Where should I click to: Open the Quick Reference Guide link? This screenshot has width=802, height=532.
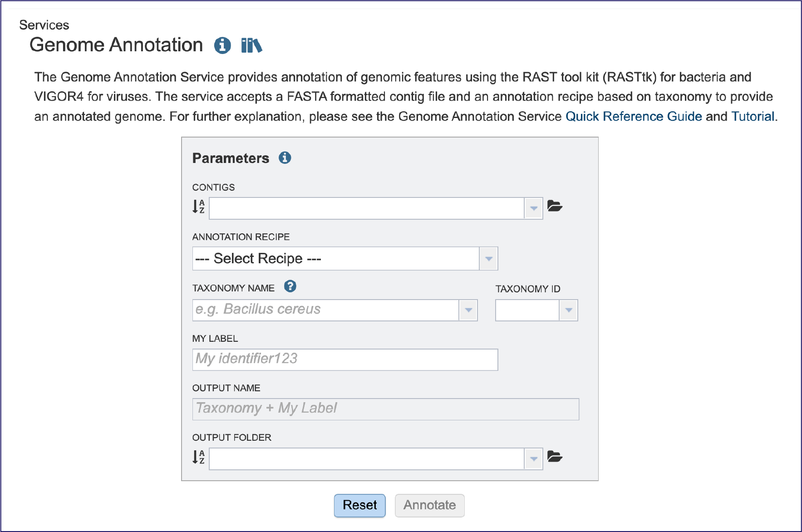634,117
